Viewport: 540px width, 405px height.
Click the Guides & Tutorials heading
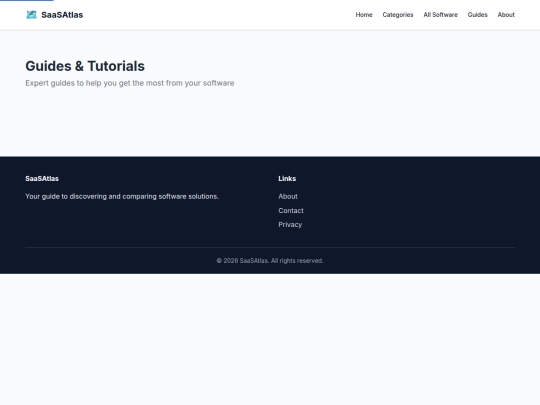pos(85,66)
